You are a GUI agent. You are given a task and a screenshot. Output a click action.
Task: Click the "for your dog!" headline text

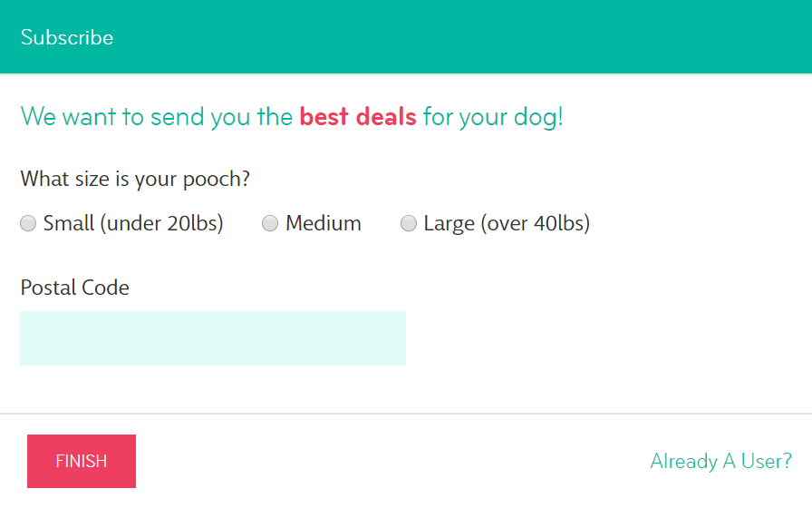click(x=493, y=116)
